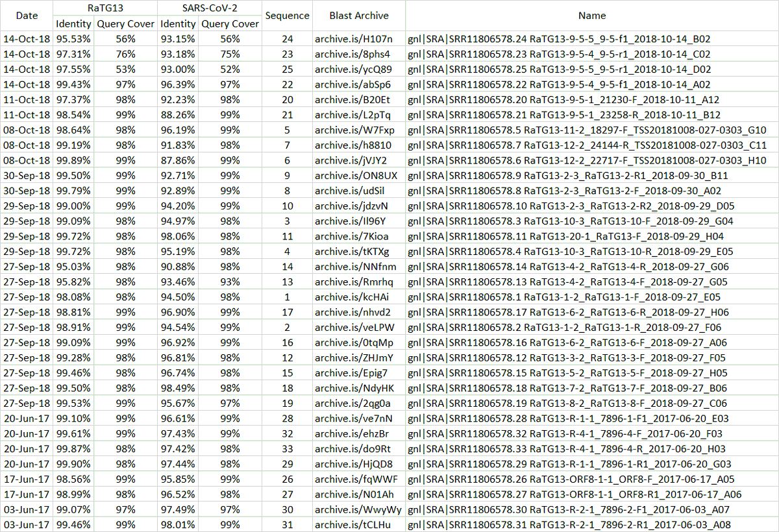This screenshot has width=779, height=532.
Task: Open the archive.is/ycQ89 link cell
Action: click(x=359, y=69)
